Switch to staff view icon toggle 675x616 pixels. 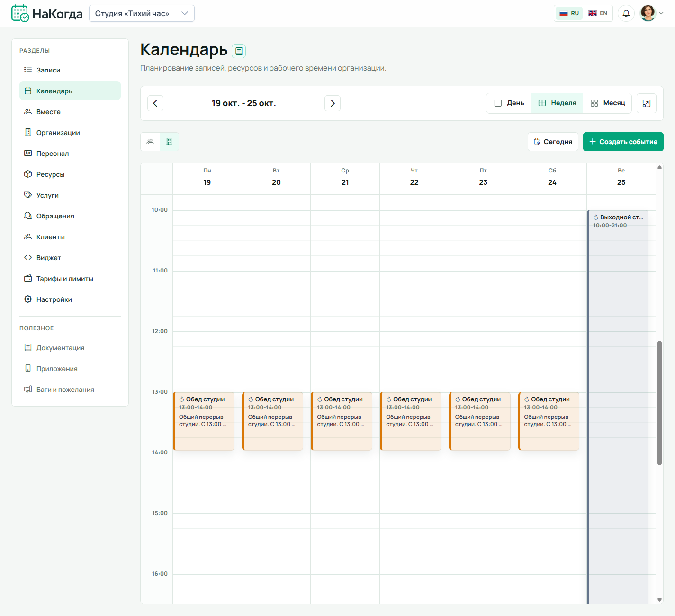150,142
